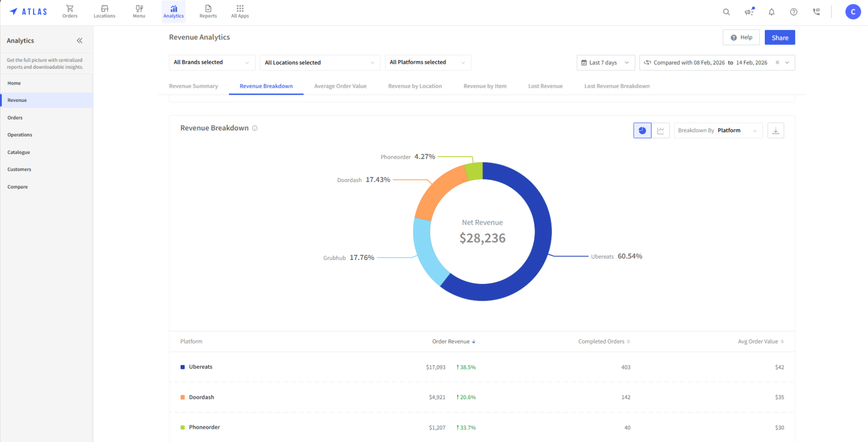Open the Last 7 days date dropdown
868x442 pixels.
point(606,62)
